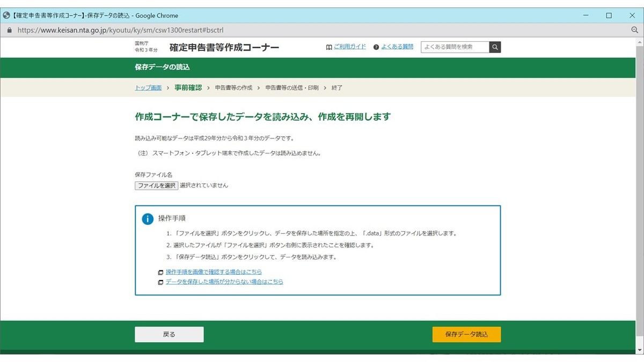
Task: Maximize the Chrome window
Action: [609, 16]
